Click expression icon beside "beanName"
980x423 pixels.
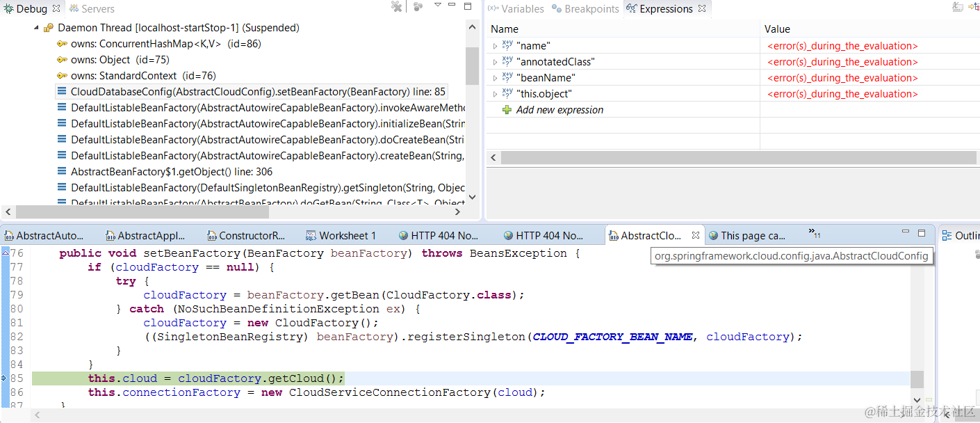pos(507,78)
